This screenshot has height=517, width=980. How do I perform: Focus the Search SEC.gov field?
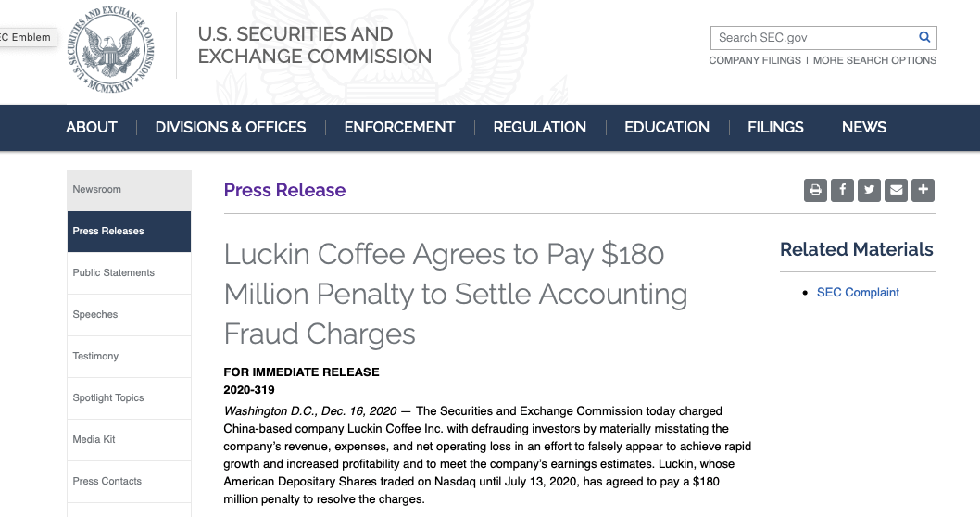tap(812, 38)
